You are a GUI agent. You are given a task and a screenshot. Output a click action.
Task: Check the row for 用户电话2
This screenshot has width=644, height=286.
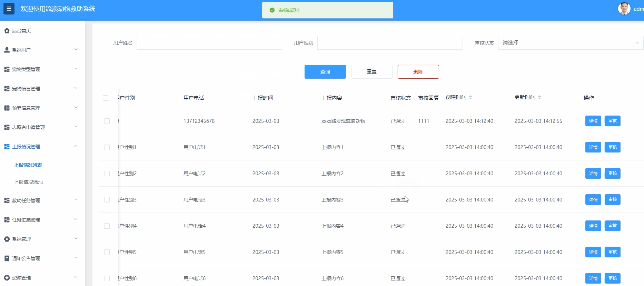tap(107, 174)
